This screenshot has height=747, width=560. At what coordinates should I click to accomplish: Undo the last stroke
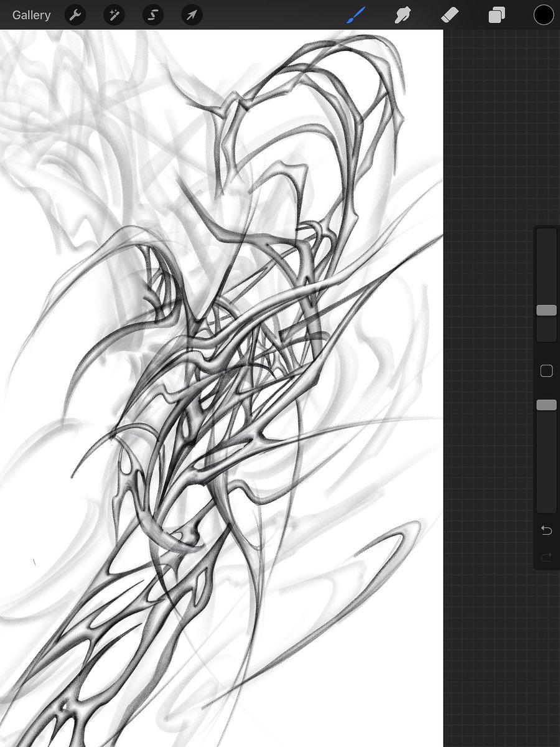tap(546, 530)
